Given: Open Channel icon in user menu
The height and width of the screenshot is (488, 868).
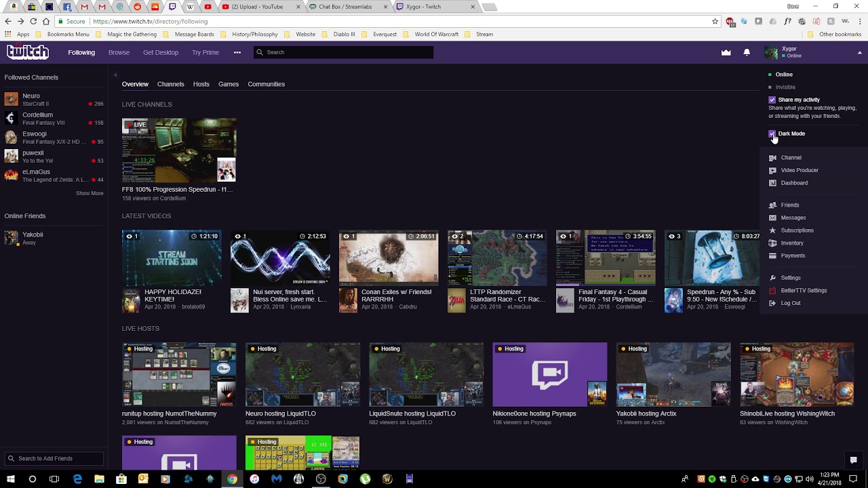Looking at the screenshot, I should tap(772, 158).
